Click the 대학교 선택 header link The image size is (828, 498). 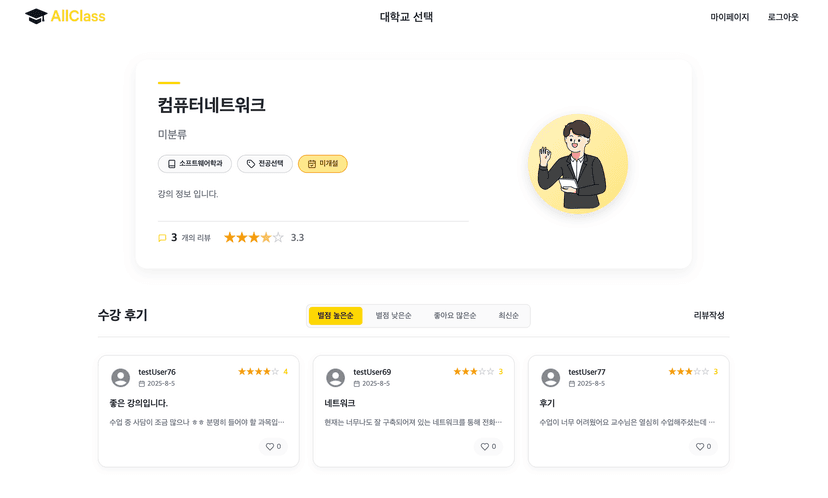point(406,17)
